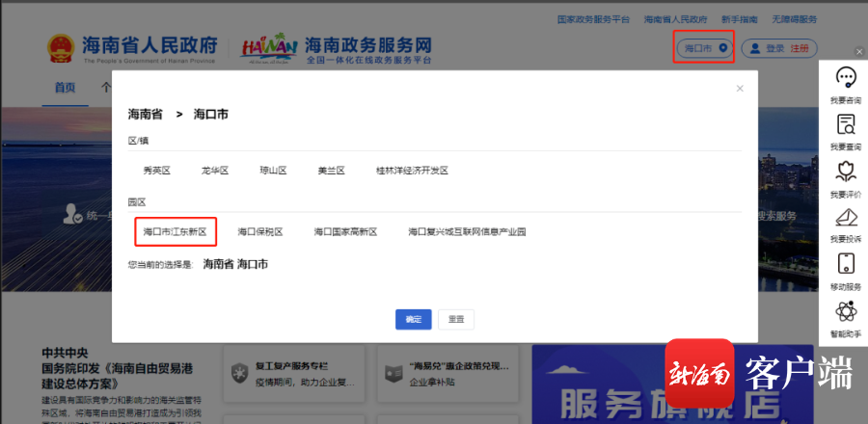Click the 登录 login link
The width and height of the screenshot is (868, 424).
click(x=774, y=48)
